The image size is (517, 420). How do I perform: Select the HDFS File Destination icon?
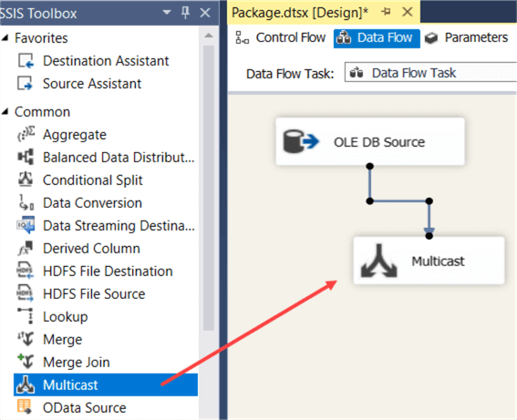[x=26, y=271]
